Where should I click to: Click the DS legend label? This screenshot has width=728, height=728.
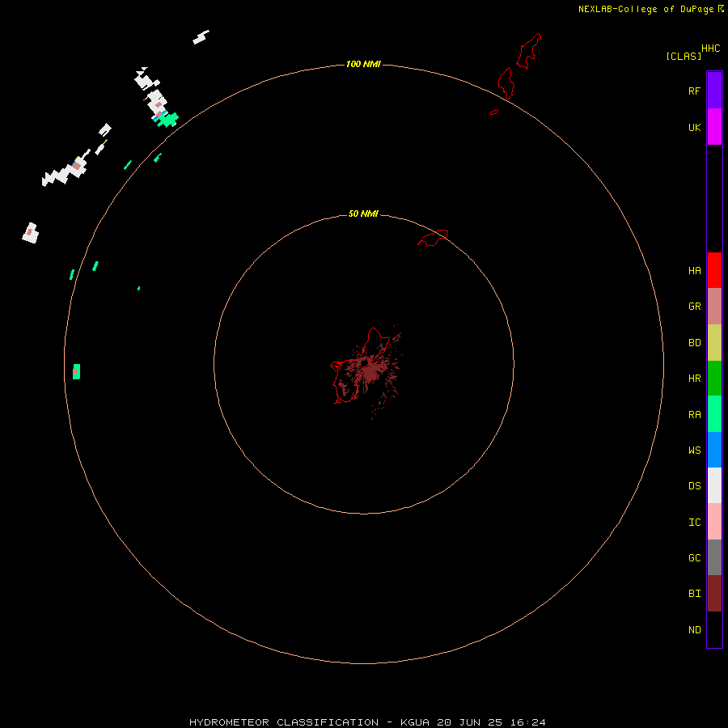point(694,486)
